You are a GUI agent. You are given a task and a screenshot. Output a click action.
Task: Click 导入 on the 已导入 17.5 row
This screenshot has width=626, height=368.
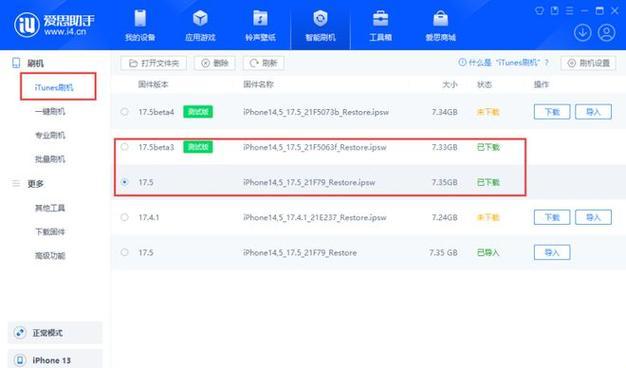coord(552,252)
